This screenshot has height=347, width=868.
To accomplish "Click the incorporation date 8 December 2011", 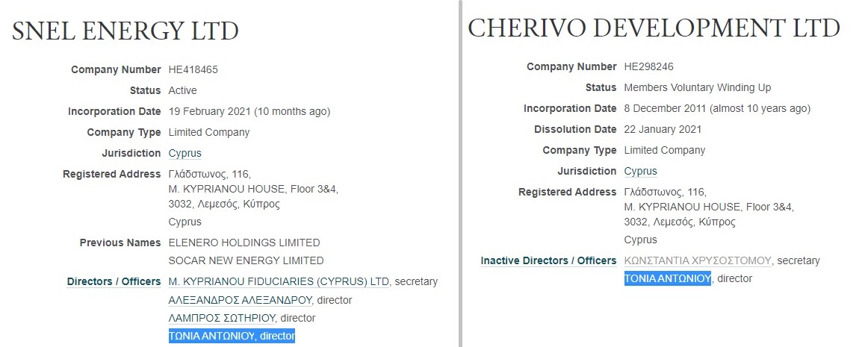I will (665, 108).
